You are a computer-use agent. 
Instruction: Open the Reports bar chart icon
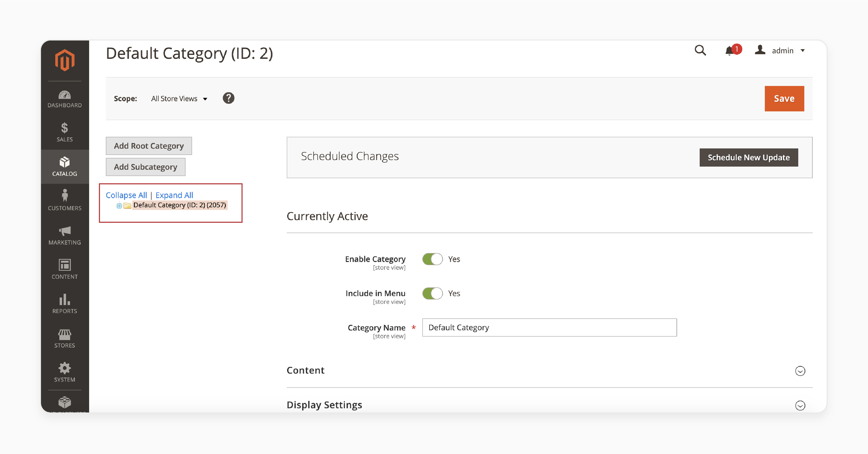click(x=65, y=300)
